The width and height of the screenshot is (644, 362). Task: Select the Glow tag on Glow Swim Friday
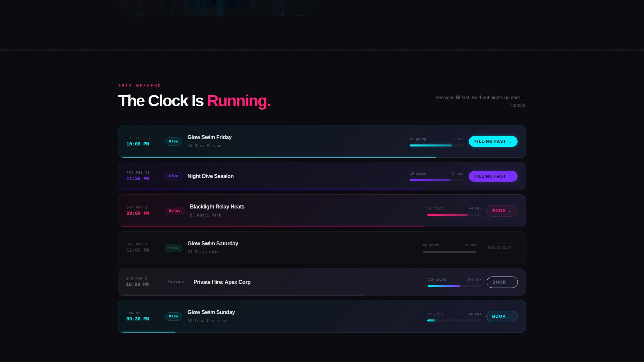tap(174, 141)
